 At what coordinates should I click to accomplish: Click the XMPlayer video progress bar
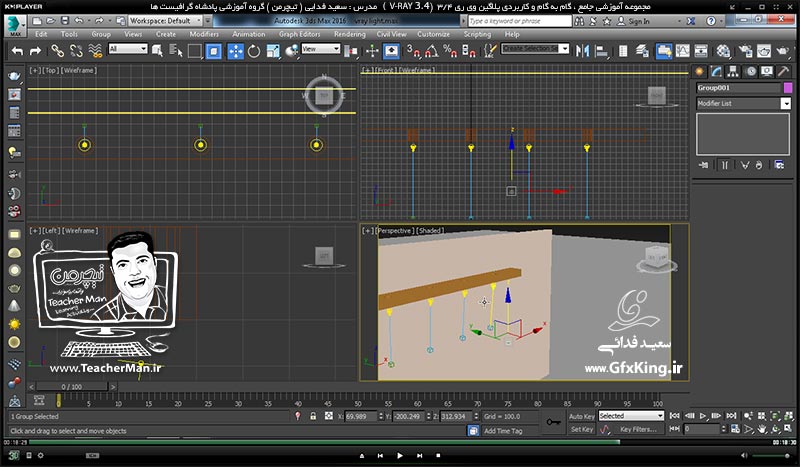399,443
